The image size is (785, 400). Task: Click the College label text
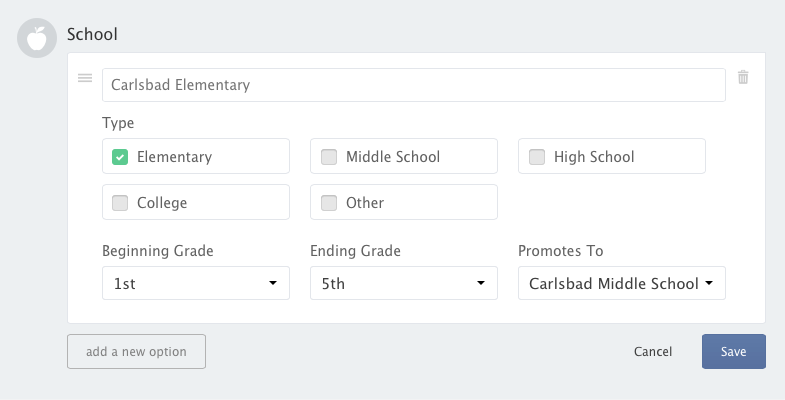click(x=162, y=203)
